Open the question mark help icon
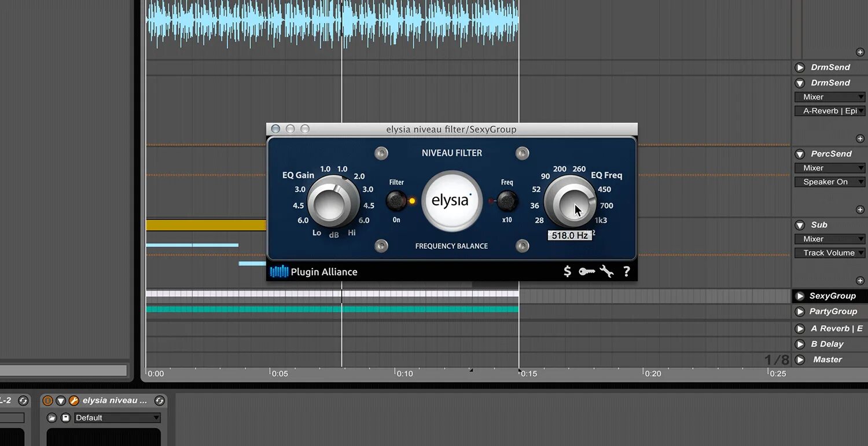Viewport: 868px width, 446px height. pos(626,271)
